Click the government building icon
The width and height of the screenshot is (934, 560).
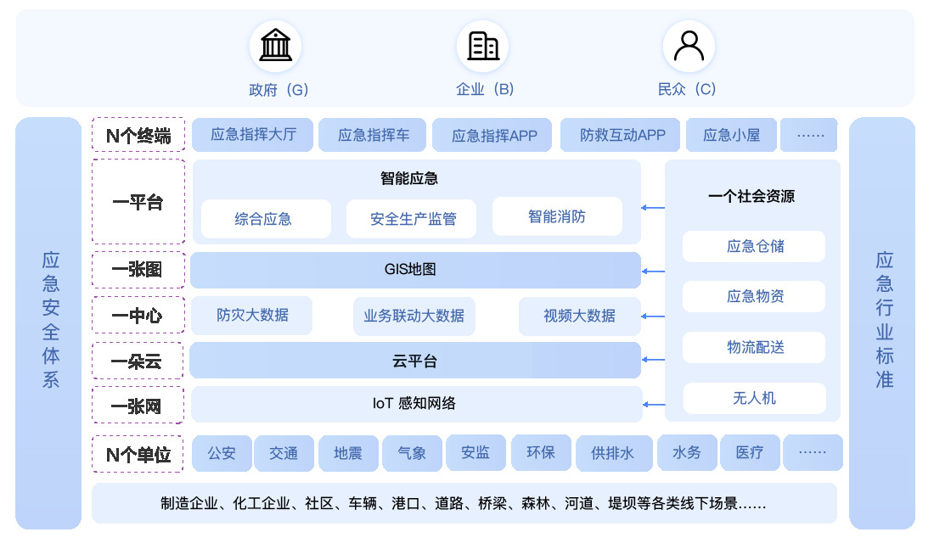tap(275, 46)
